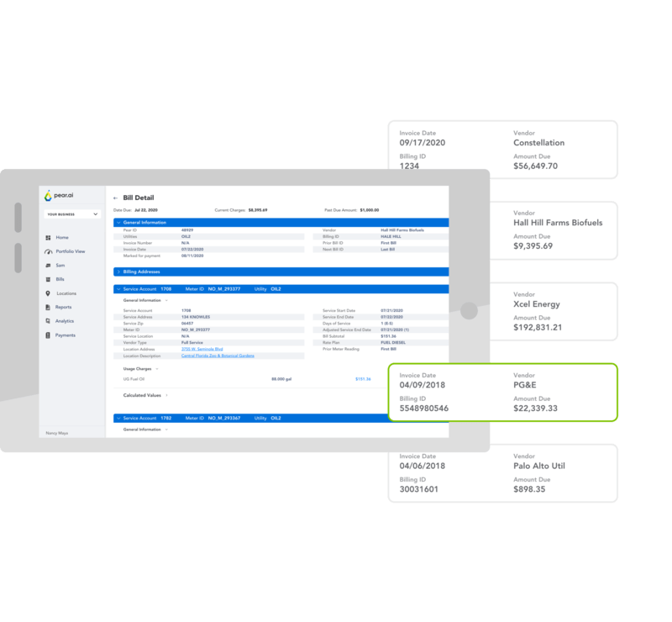Click the Current Charges value $8,395.69
This screenshot has height=622, width=672.
[x=258, y=210]
